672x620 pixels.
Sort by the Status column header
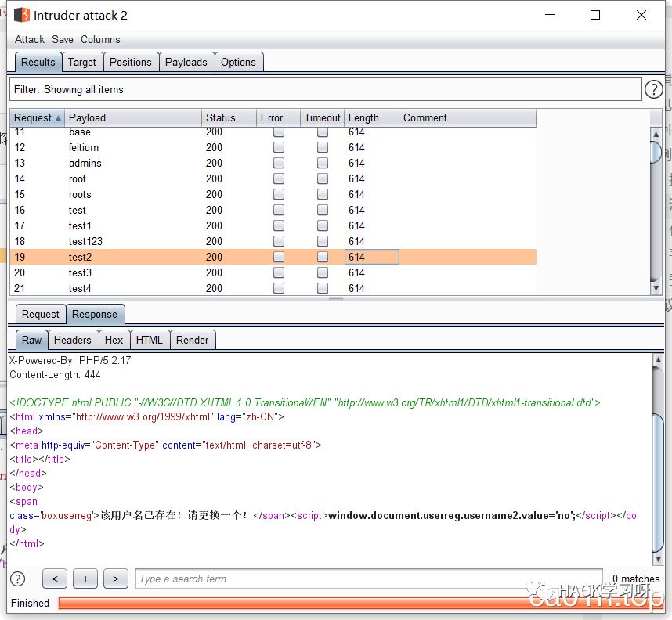(x=229, y=118)
